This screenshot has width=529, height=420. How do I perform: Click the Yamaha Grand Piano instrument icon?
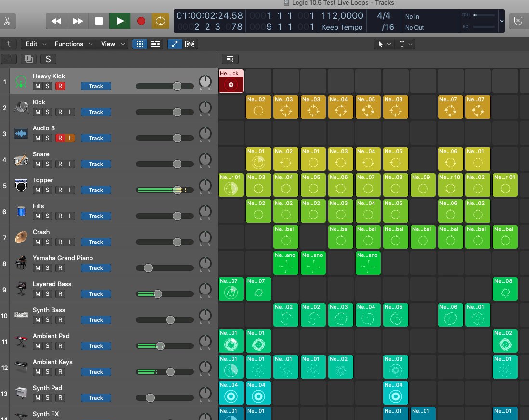coord(21,263)
